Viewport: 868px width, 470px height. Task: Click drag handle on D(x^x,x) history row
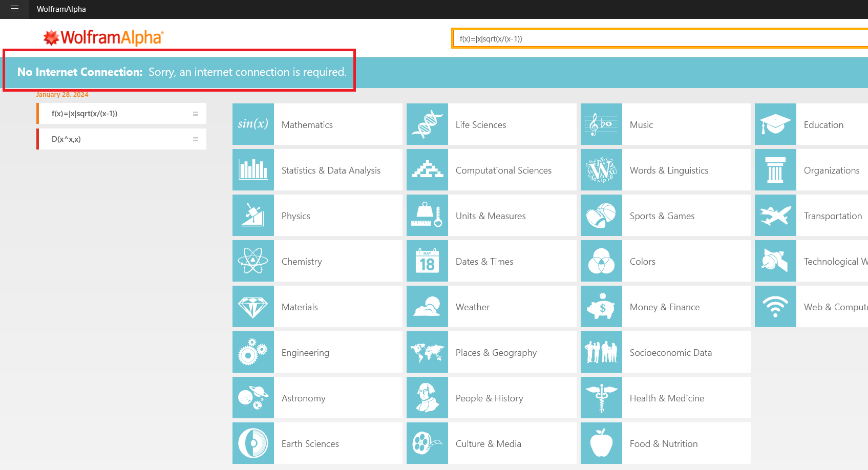196,139
